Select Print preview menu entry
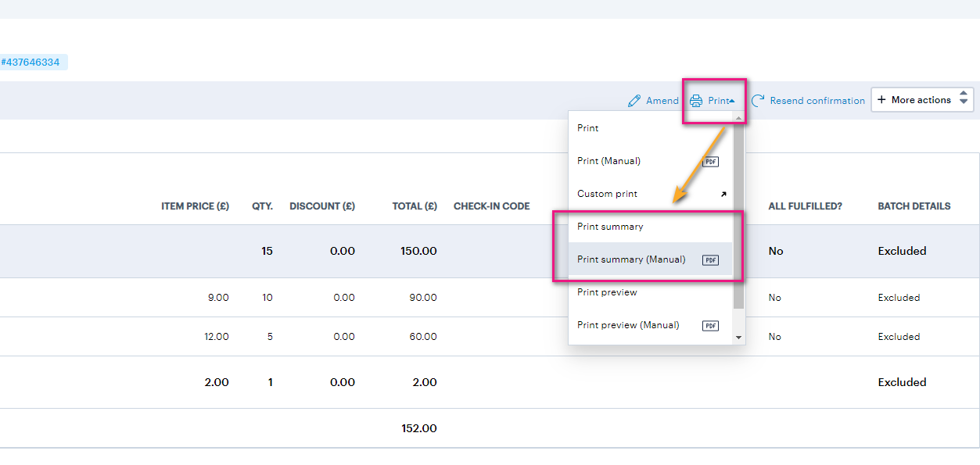The height and width of the screenshot is (465, 980). click(607, 292)
